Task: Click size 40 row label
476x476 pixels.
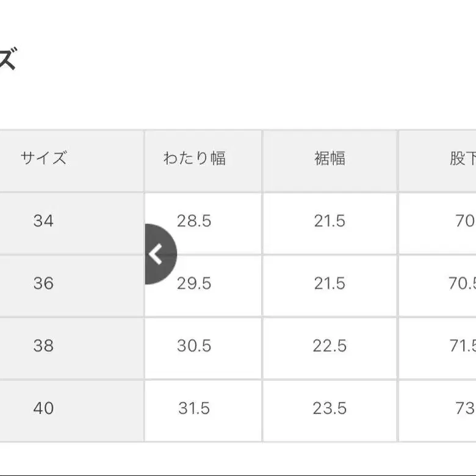Action: click(x=43, y=408)
